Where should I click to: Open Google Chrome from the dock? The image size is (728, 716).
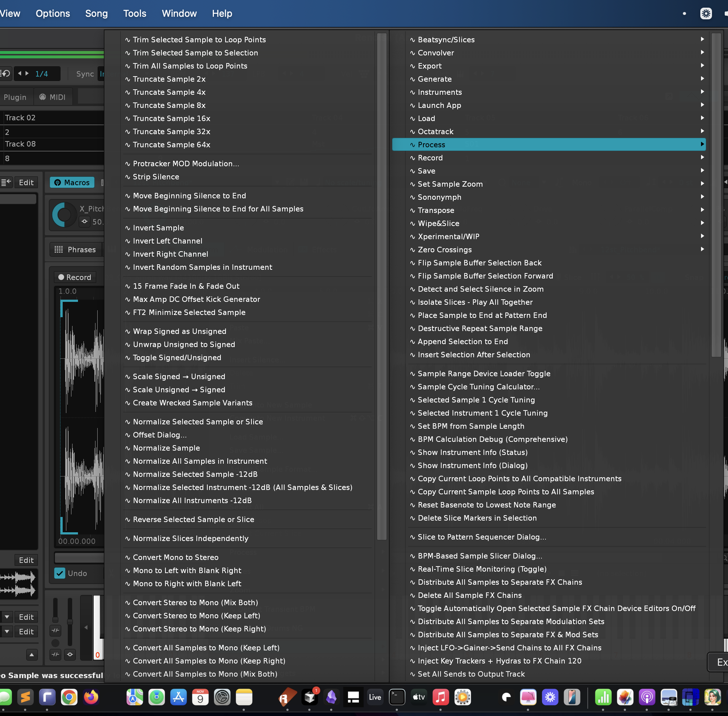tap(69, 697)
